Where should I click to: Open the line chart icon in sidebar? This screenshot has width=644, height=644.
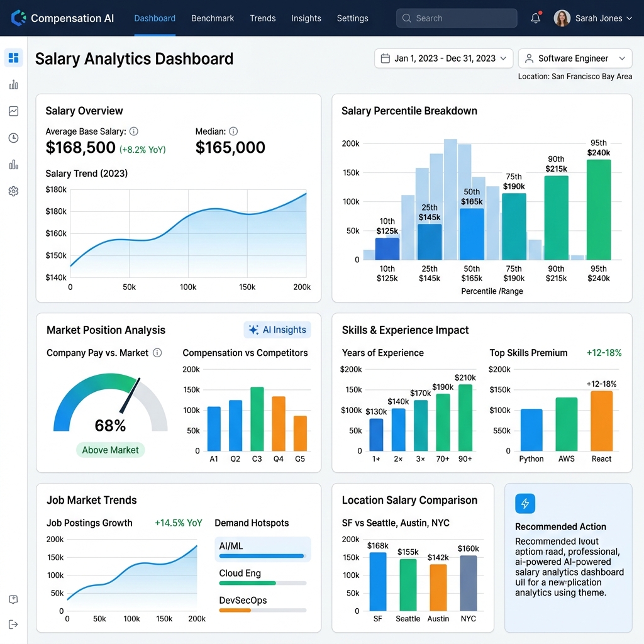pos(14,111)
